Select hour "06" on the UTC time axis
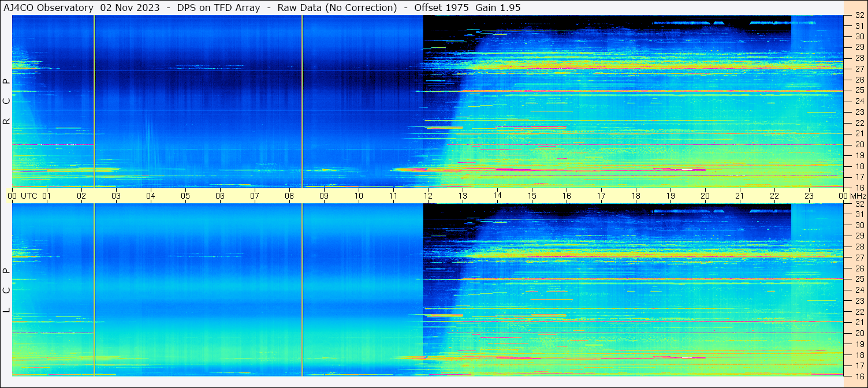The image size is (868, 388). (220, 196)
